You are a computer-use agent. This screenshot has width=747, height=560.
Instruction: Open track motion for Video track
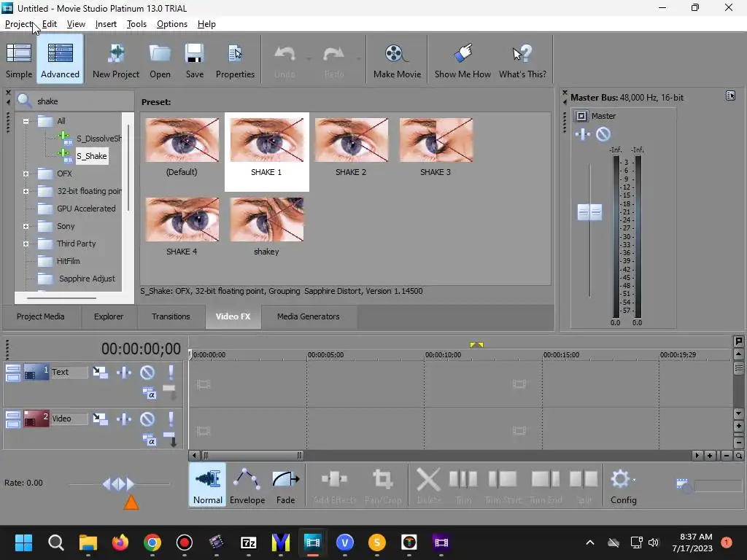(100, 419)
